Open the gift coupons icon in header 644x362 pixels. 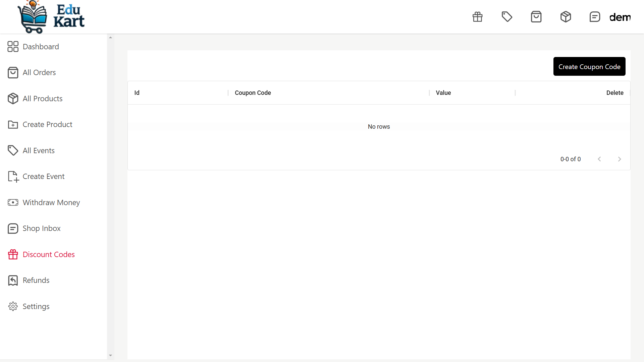478,17
